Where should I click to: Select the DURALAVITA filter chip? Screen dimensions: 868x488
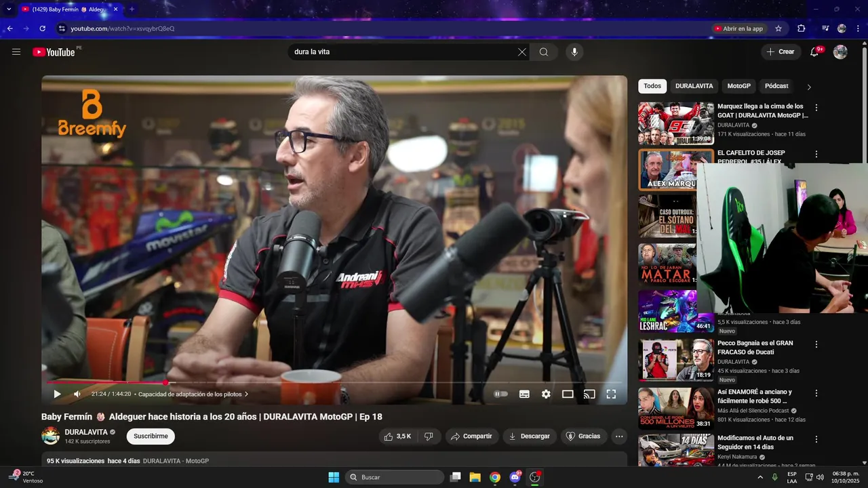pyautogui.click(x=694, y=86)
